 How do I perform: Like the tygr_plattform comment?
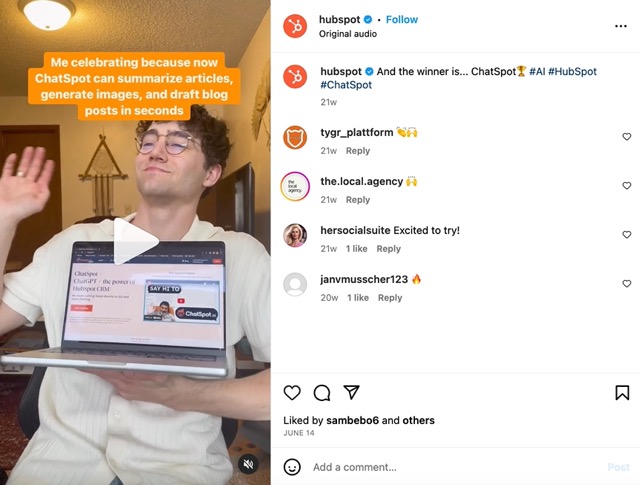click(627, 137)
